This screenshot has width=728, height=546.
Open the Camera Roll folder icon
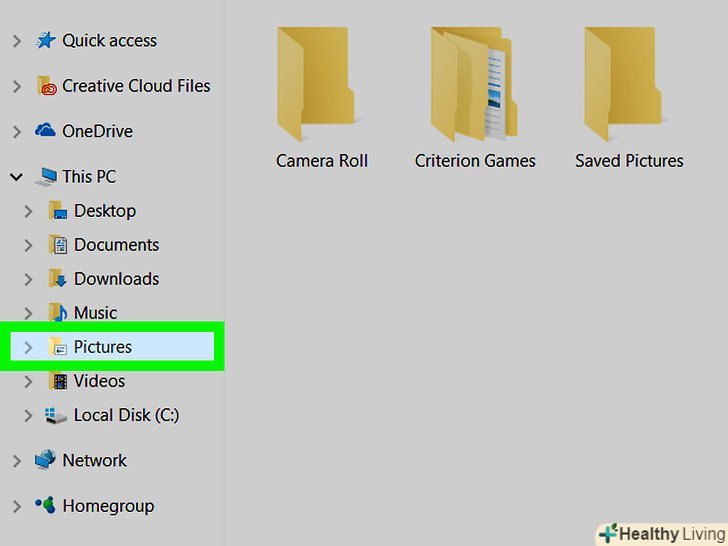pyautogui.click(x=316, y=84)
